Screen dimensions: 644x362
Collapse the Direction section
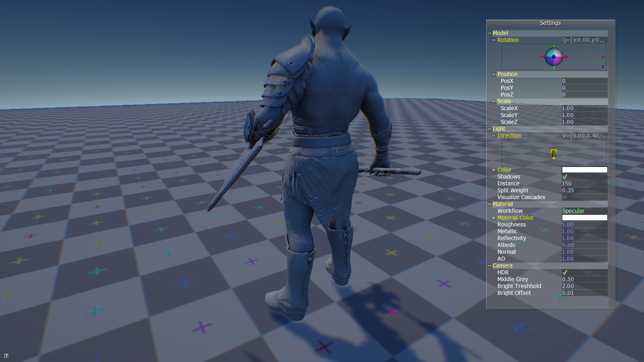point(494,136)
